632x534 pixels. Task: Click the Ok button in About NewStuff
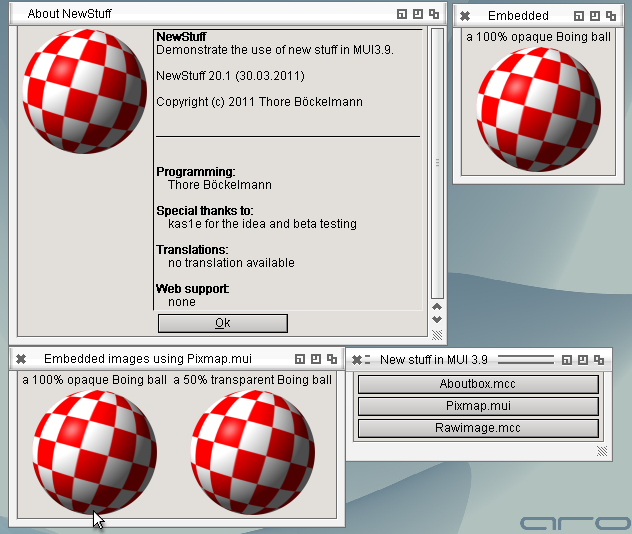[x=222, y=323]
